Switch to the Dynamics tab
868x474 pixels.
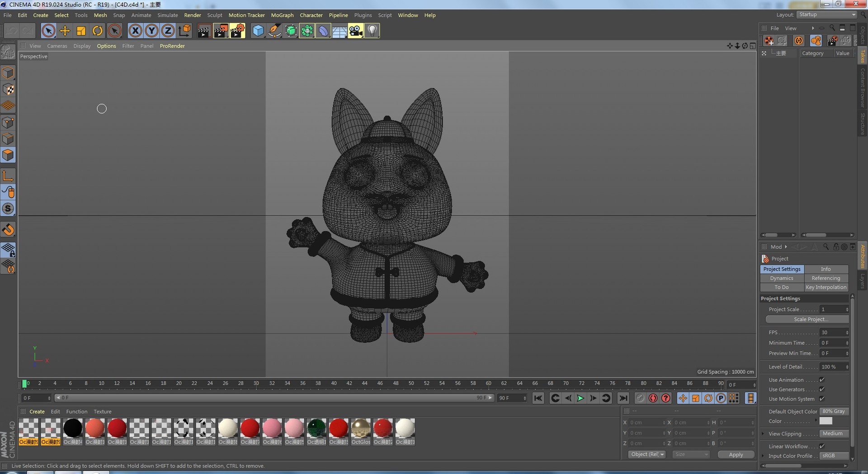[782, 278]
